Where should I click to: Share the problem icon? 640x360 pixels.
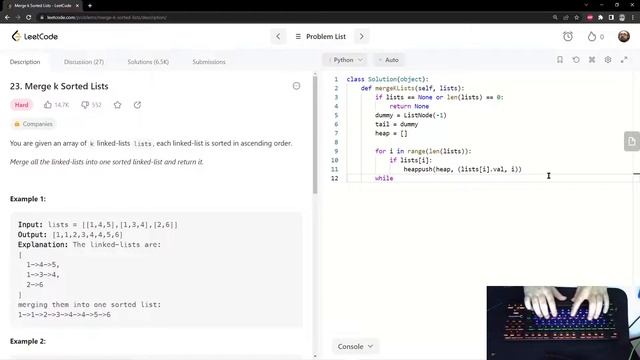click(x=137, y=105)
